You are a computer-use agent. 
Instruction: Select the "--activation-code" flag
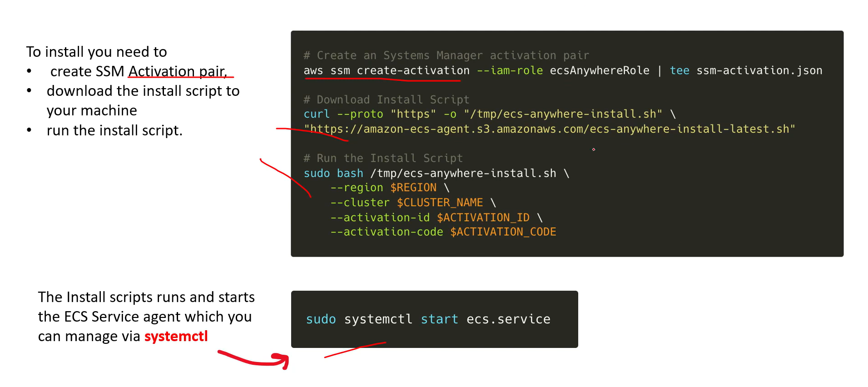point(387,232)
